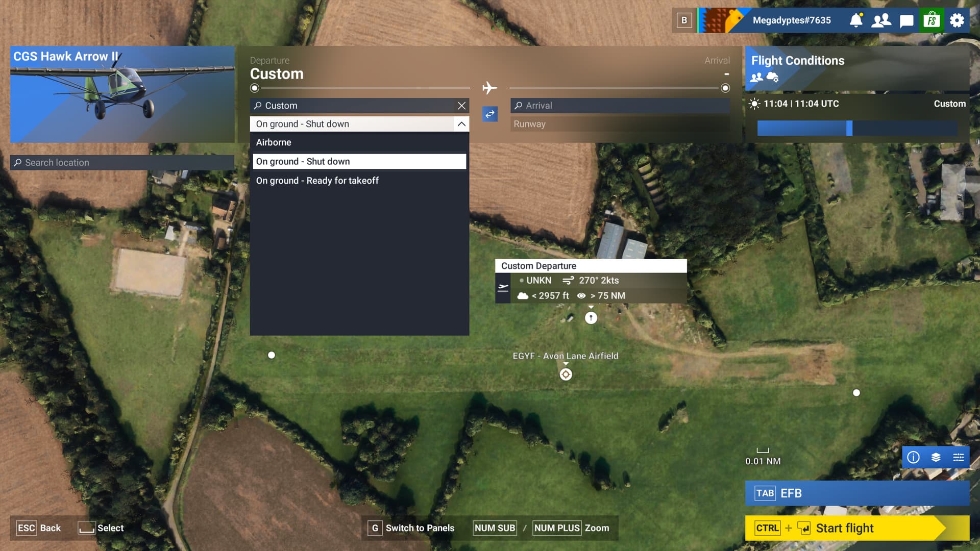This screenshot has height=551, width=980.
Task: Click Switch to Panels
Action: click(411, 528)
